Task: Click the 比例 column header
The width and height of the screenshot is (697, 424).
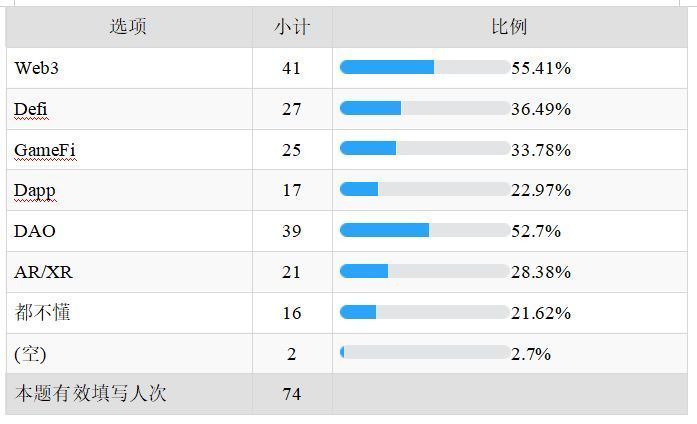Action: [x=509, y=27]
